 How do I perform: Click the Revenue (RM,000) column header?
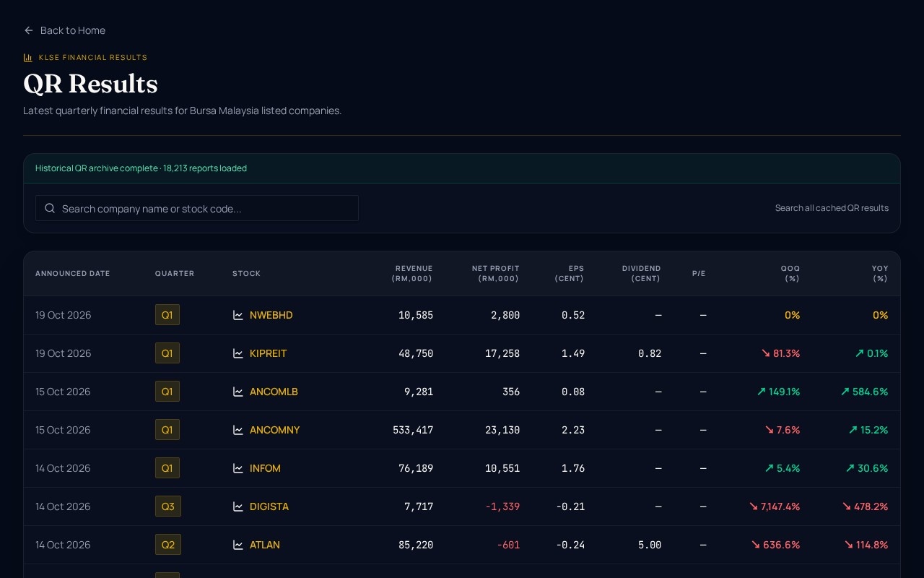[412, 274]
